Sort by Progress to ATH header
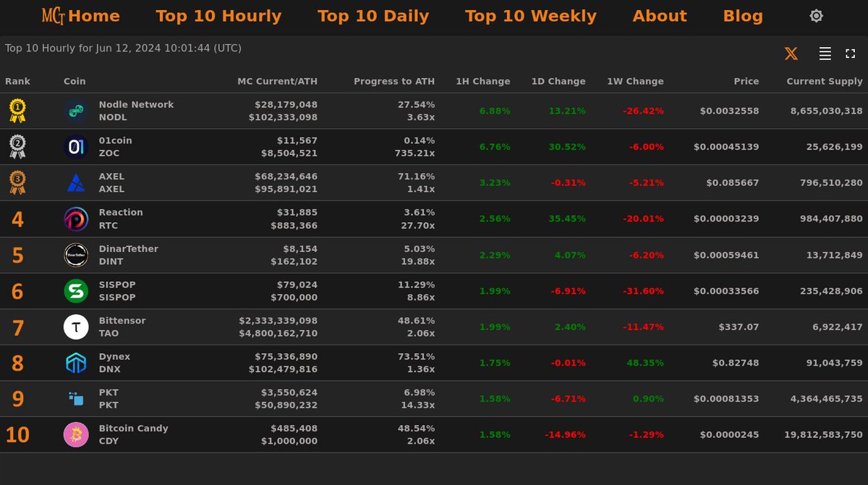Viewport: 868px width, 485px height. [394, 82]
